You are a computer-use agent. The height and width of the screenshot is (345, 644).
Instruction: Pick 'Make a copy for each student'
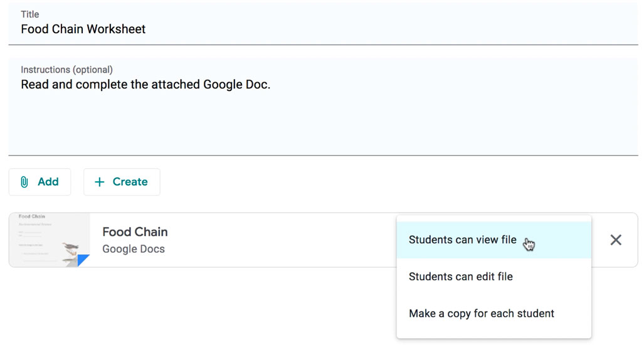(x=494, y=314)
